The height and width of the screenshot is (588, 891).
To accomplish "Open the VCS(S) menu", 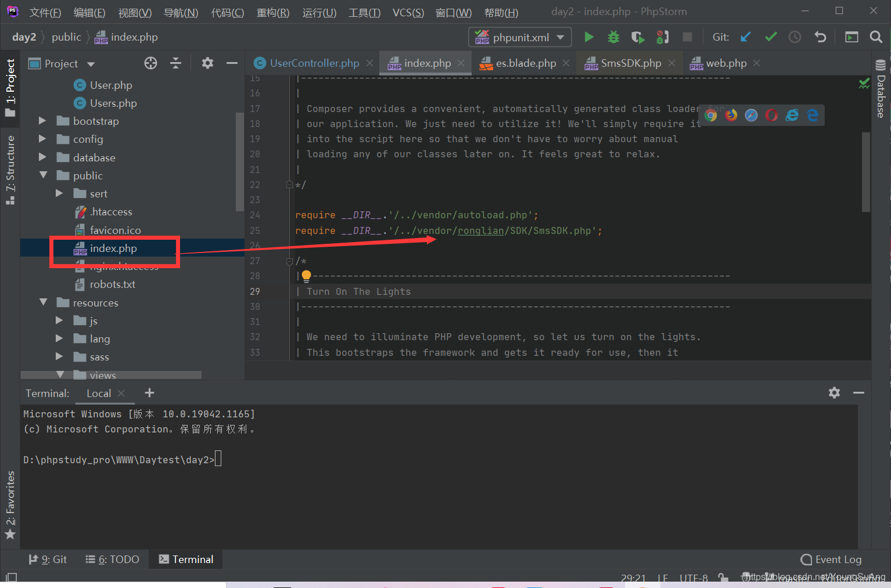I will coord(408,12).
